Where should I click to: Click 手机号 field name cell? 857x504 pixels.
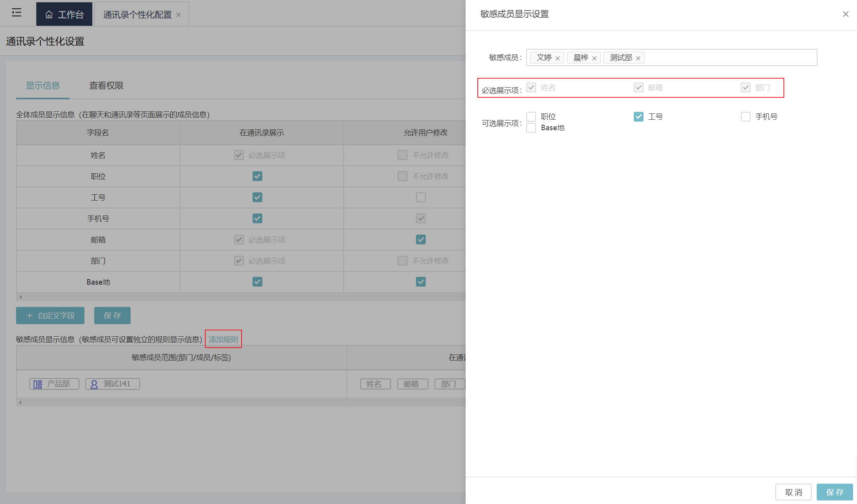[x=98, y=219]
